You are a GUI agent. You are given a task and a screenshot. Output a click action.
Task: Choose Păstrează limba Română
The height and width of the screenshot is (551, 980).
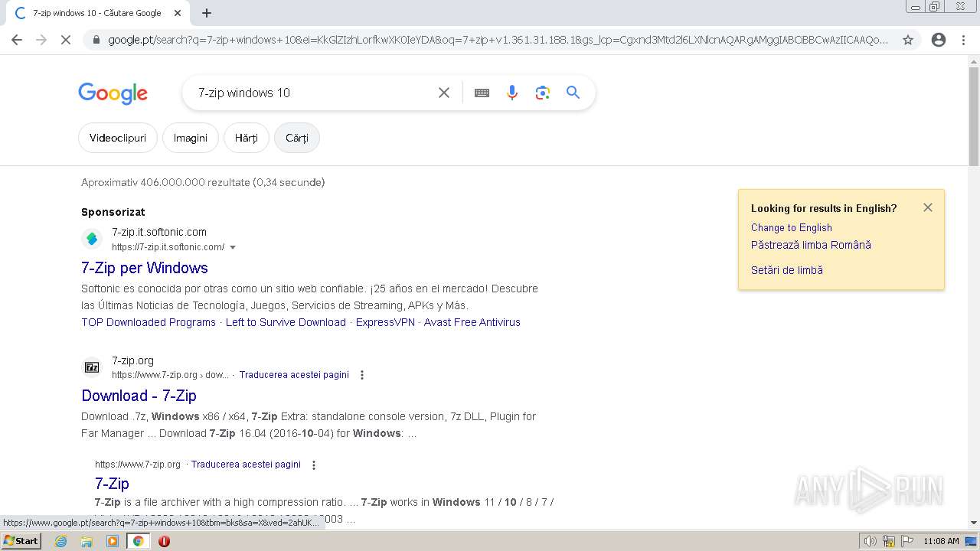(811, 245)
